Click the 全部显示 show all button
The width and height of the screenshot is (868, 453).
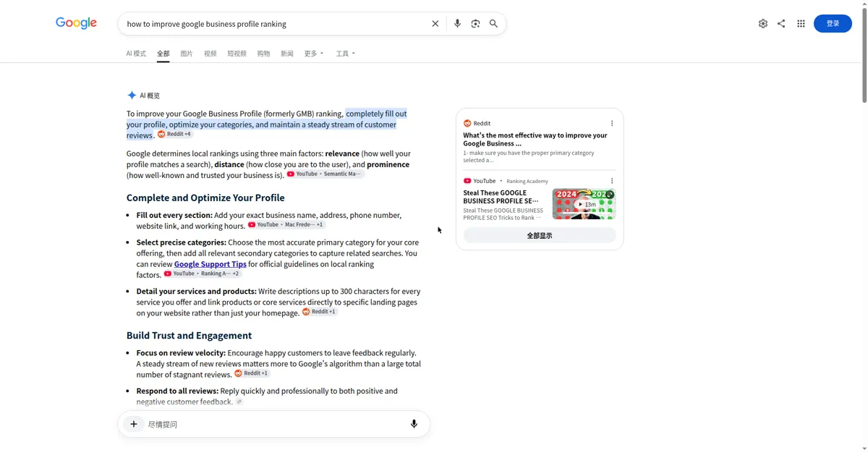[540, 236]
